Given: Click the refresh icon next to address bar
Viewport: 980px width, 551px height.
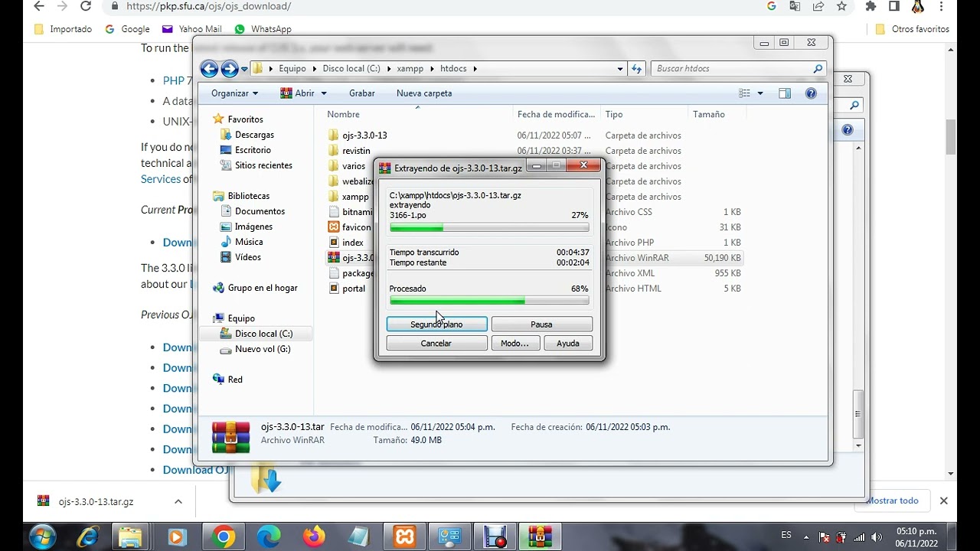Looking at the screenshot, I should [636, 69].
